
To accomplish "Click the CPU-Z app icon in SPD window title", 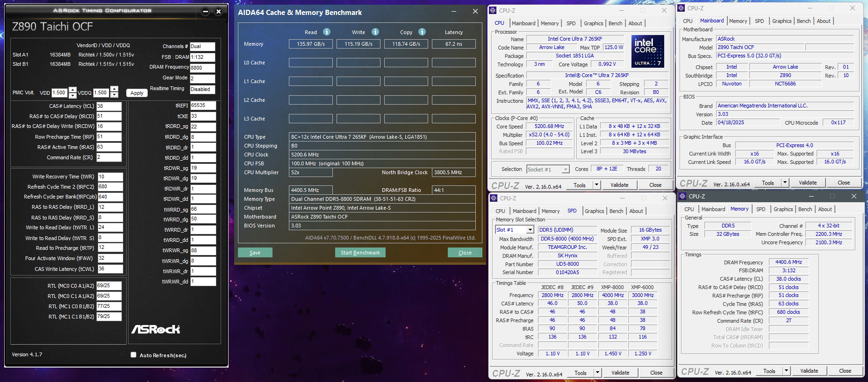I will click(493, 198).
